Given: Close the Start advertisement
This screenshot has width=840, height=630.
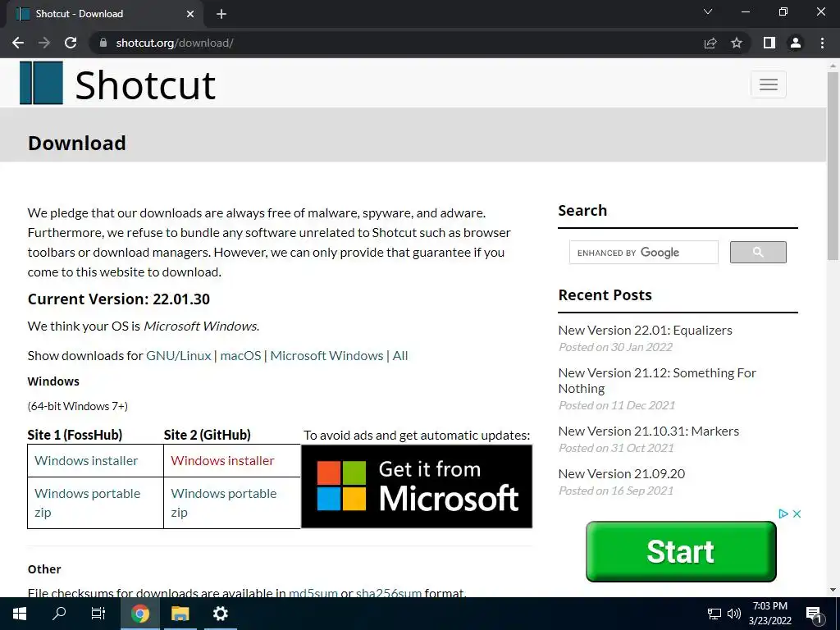Looking at the screenshot, I should click(x=797, y=514).
